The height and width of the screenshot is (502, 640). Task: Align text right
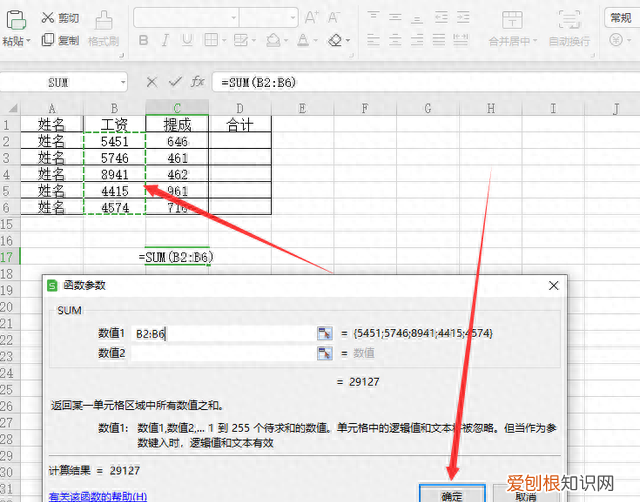click(x=417, y=40)
